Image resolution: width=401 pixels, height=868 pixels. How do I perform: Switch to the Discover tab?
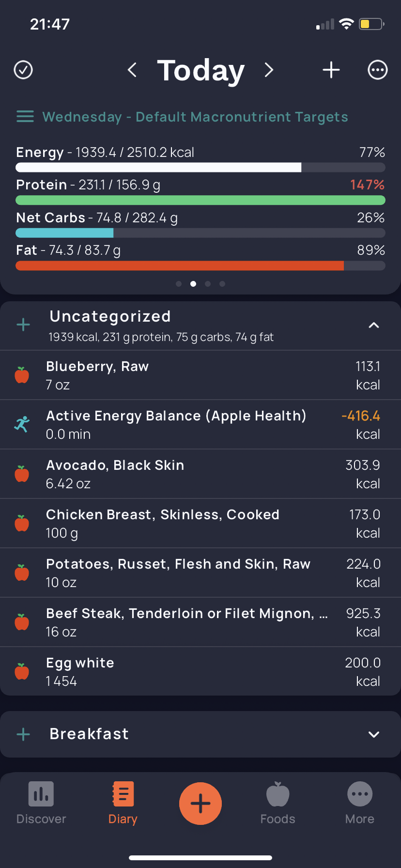click(41, 803)
